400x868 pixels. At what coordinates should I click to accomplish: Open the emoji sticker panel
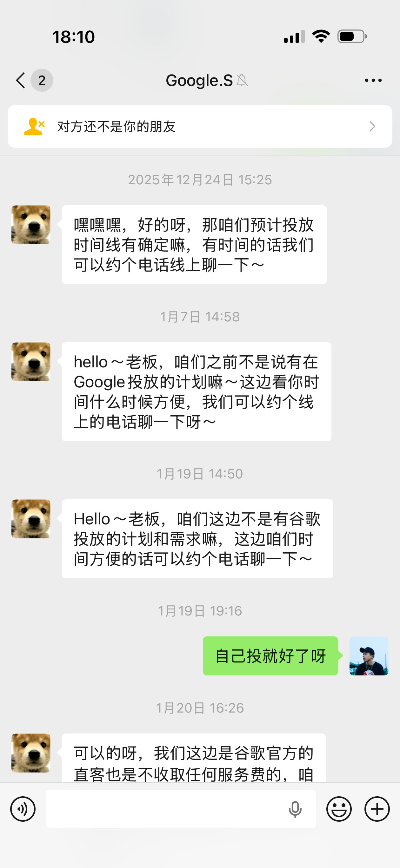[x=339, y=809]
